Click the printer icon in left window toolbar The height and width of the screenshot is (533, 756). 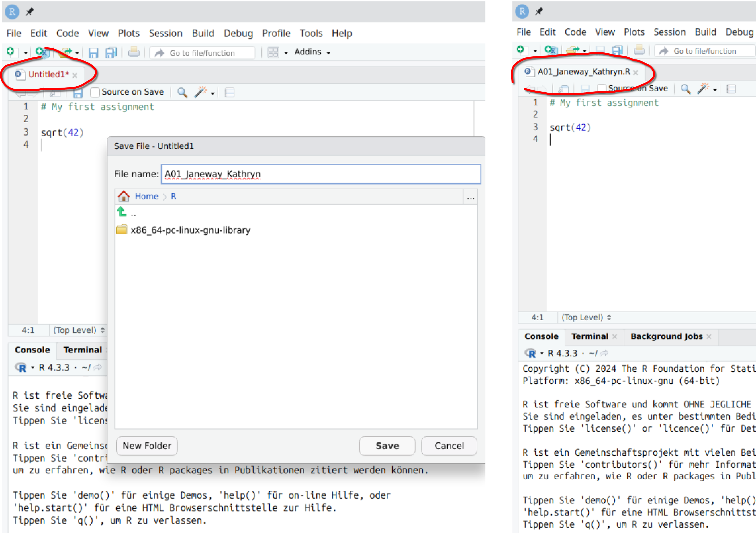coord(134,52)
